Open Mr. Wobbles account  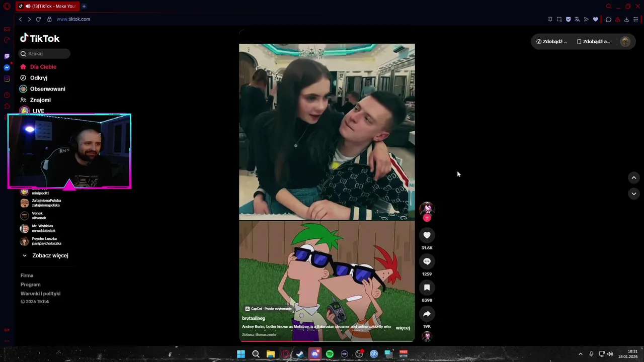click(x=38, y=228)
